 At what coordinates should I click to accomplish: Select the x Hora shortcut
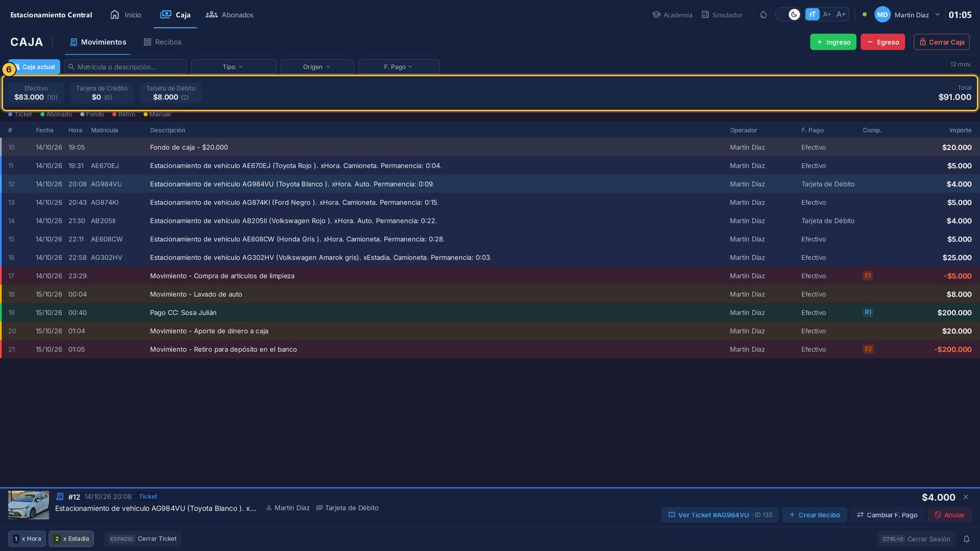click(x=27, y=539)
